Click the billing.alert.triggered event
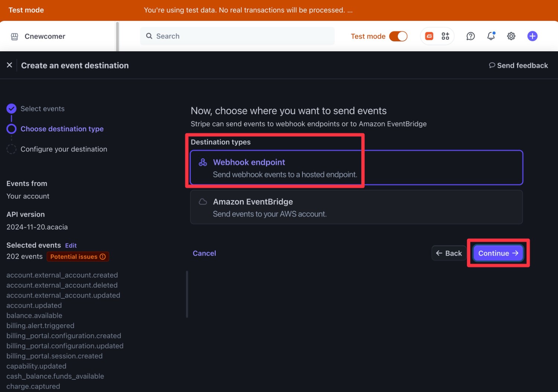 [x=40, y=326]
